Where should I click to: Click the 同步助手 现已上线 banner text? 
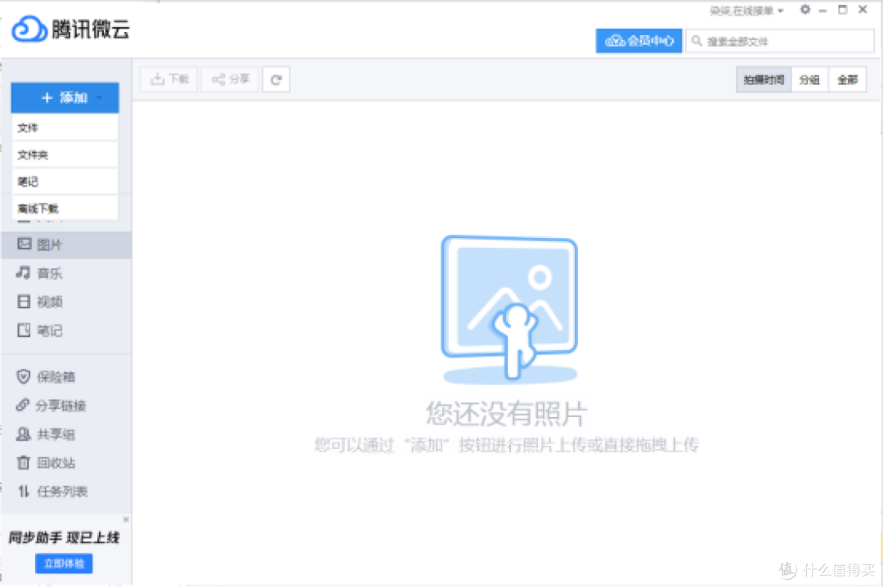click(x=65, y=538)
